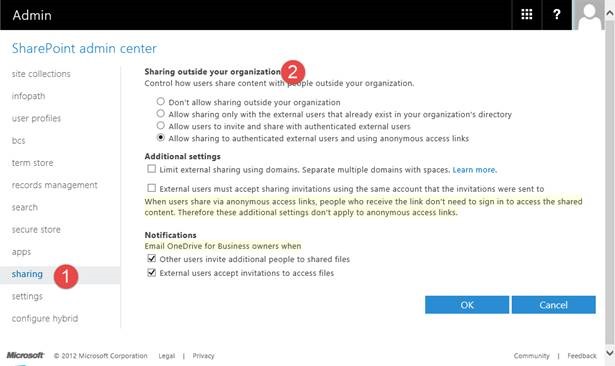Enable Limit external sharing using domains
Screen dimensions: 615x366
click(151, 169)
